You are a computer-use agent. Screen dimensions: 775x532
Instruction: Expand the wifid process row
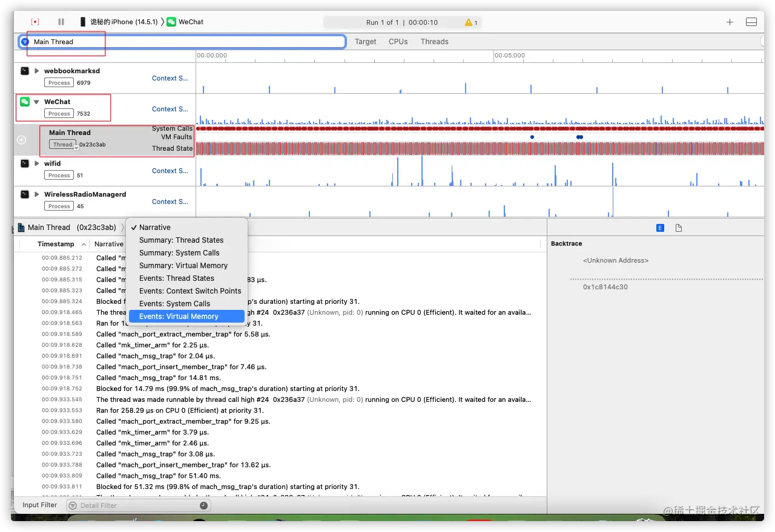click(37, 163)
